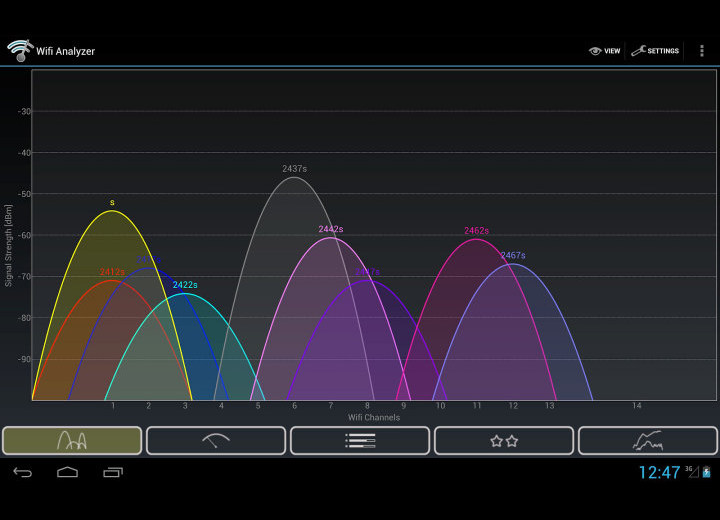Switch to the channel rating stars tab
720x520 pixels.
[x=504, y=441]
